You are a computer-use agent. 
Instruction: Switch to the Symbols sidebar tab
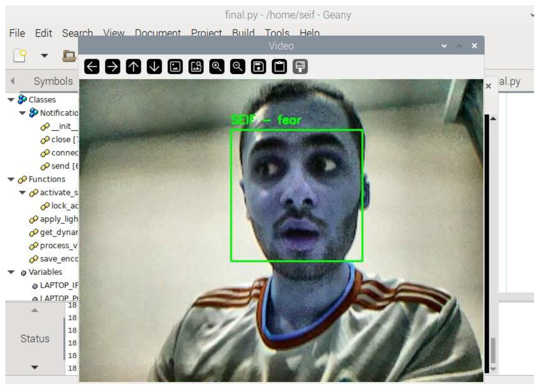53,81
